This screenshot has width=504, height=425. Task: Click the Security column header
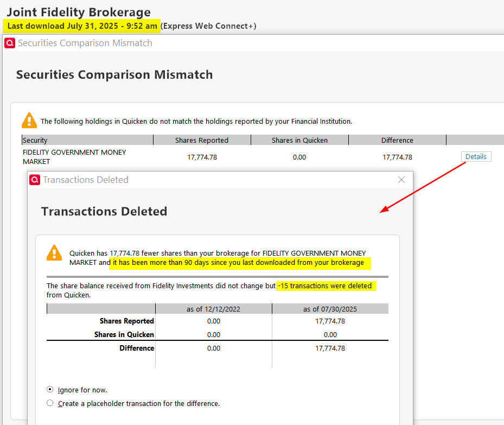coord(87,140)
